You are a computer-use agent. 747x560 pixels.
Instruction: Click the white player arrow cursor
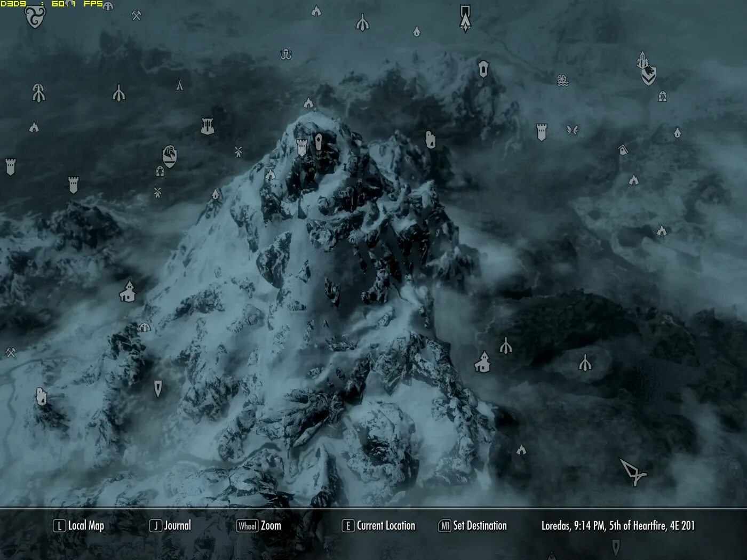pos(633,471)
